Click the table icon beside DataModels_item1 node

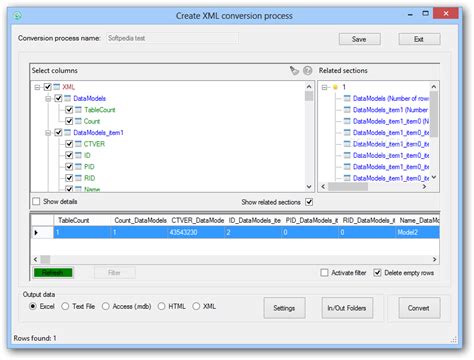point(68,132)
